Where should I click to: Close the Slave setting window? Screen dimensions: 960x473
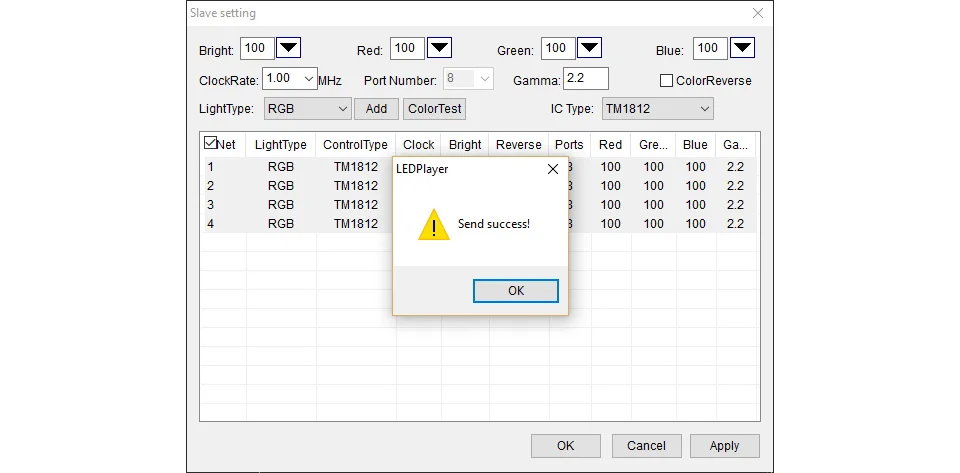click(758, 13)
